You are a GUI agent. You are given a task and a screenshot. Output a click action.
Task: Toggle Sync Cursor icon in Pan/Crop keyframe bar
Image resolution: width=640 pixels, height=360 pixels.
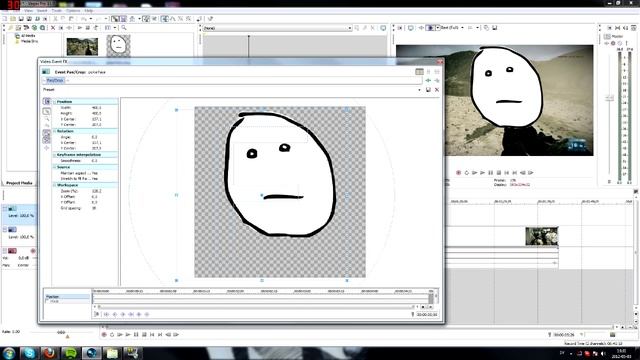97,314
